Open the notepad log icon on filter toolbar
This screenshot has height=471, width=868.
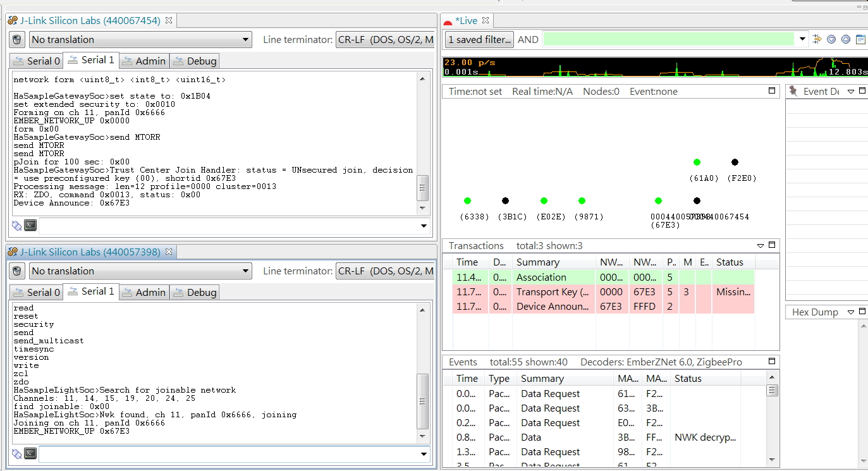[859, 39]
